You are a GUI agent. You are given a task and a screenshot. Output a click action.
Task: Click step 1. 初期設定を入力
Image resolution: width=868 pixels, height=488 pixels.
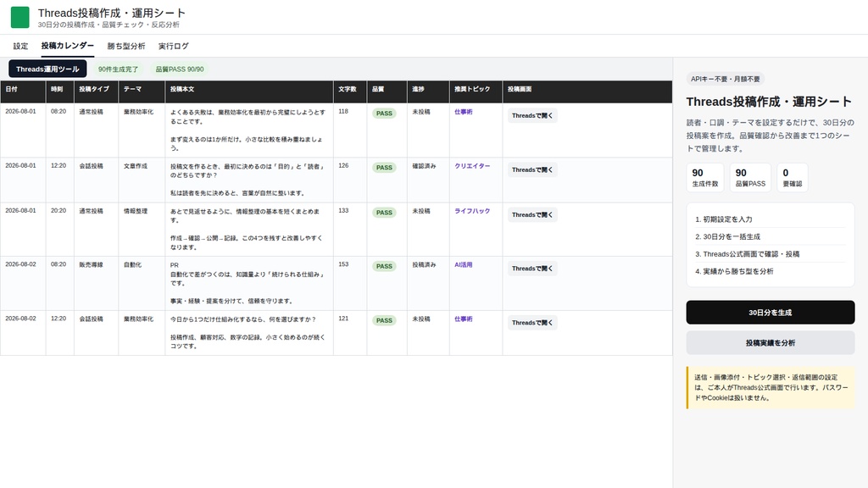click(x=770, y=219)
